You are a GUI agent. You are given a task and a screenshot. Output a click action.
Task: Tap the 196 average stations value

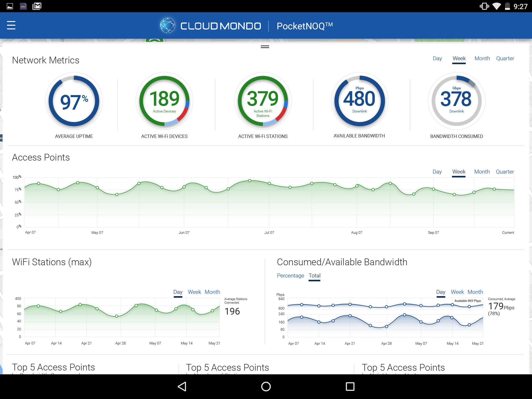coord(232,311)
